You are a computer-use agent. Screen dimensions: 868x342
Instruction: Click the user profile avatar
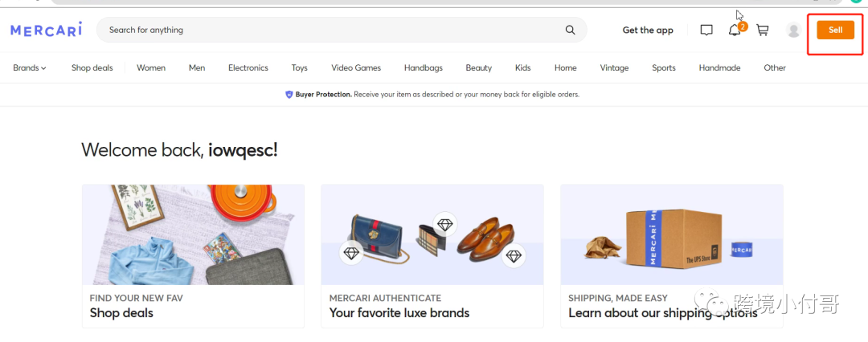pos(794,30)
